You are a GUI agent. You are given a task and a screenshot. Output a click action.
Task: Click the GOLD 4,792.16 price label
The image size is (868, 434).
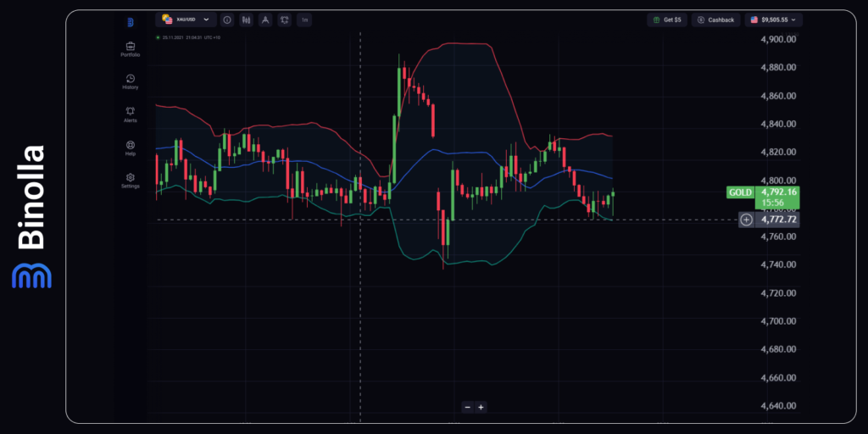tap(763, 198)
